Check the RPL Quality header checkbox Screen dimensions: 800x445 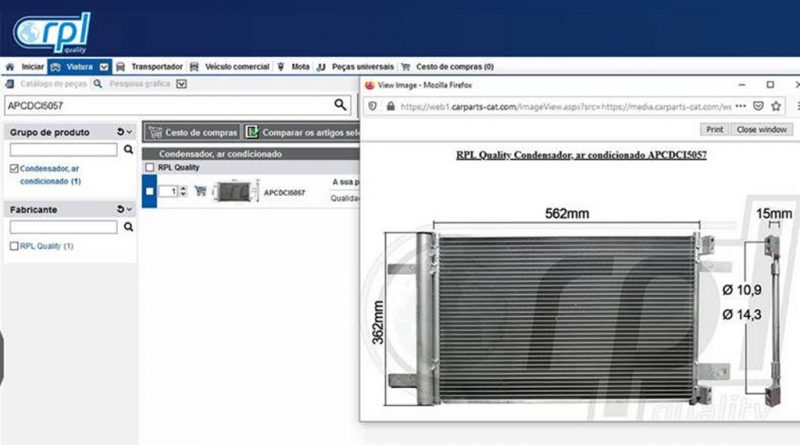coord(149,167)
